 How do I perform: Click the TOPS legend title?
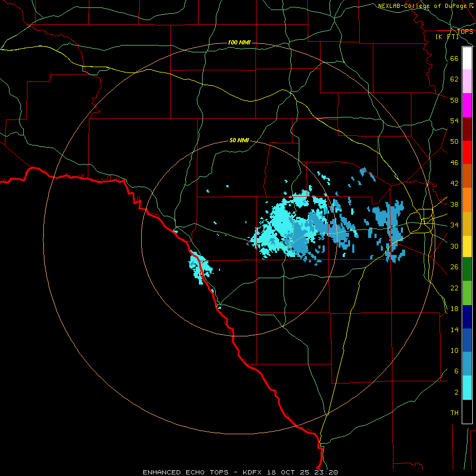465,31
